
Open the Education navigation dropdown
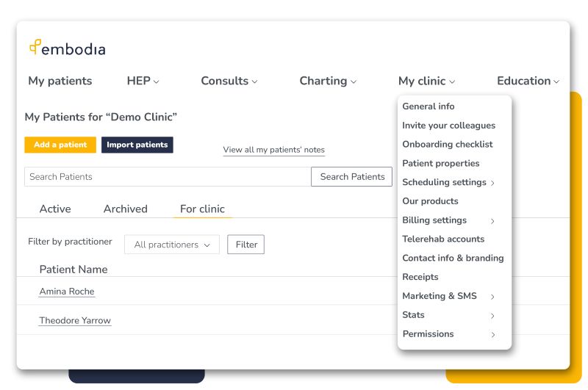tap(528, 81)
